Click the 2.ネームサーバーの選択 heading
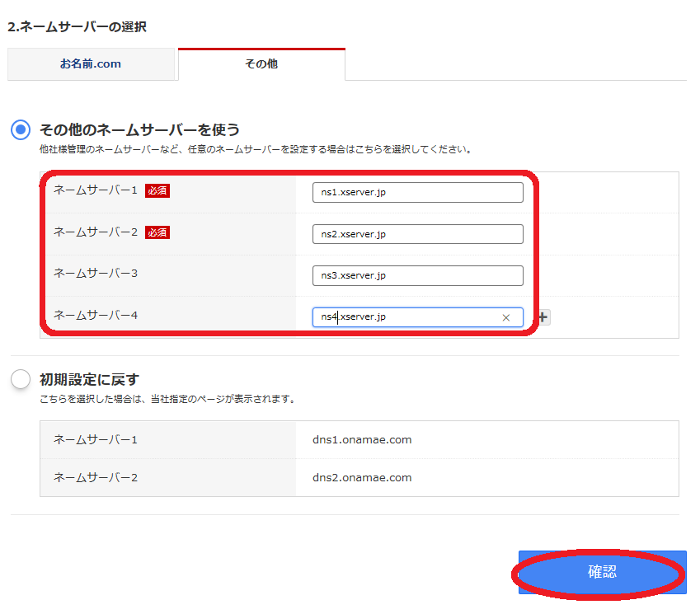The image size is (700, 614). (x=78, y=26)
